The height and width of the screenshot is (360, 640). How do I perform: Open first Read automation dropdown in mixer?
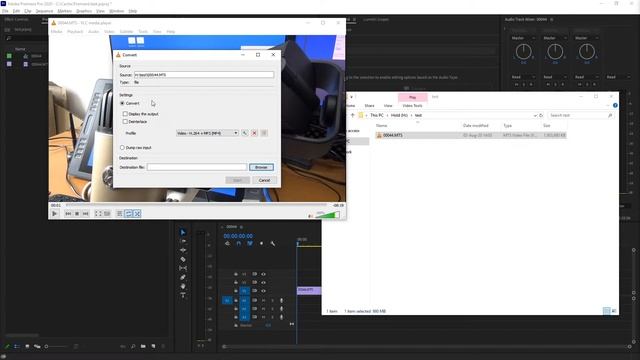[523, 77]
